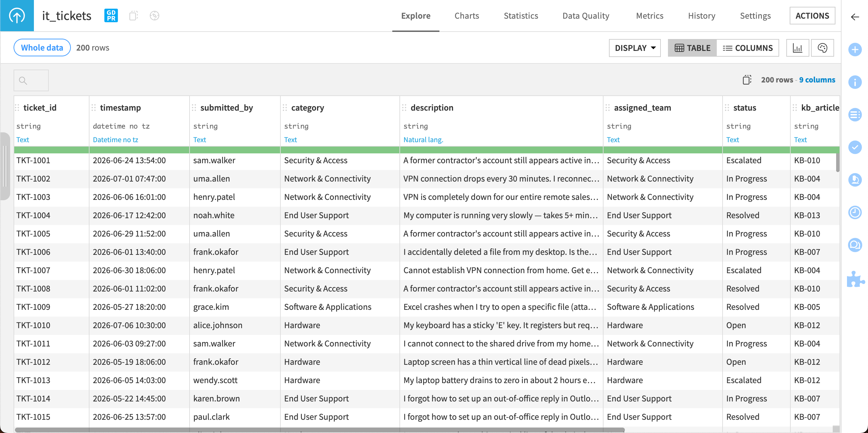Open the lab icon in the sidebar
The width and height of the screenshot is (868, 433).
point(855,180)
